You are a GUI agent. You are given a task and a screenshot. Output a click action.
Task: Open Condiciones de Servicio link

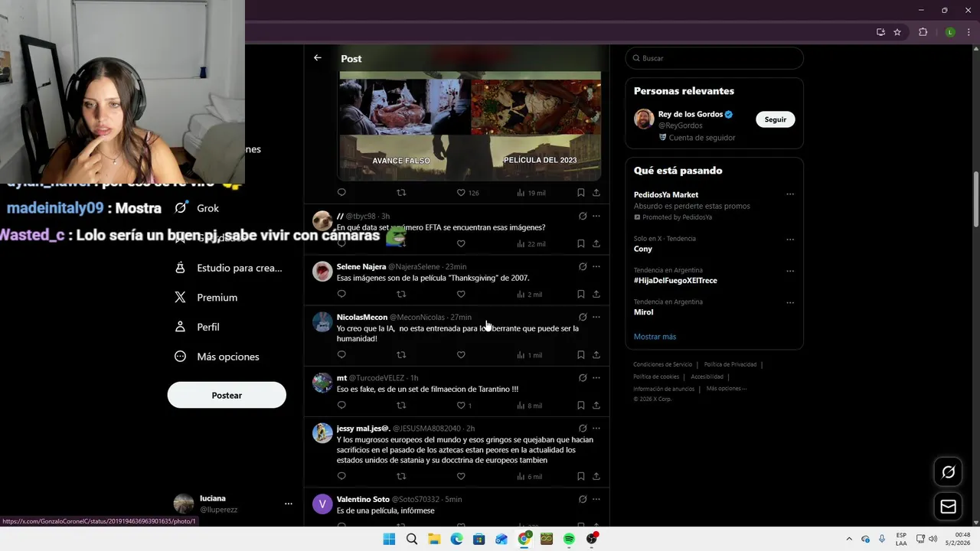[x=662, y=364]
